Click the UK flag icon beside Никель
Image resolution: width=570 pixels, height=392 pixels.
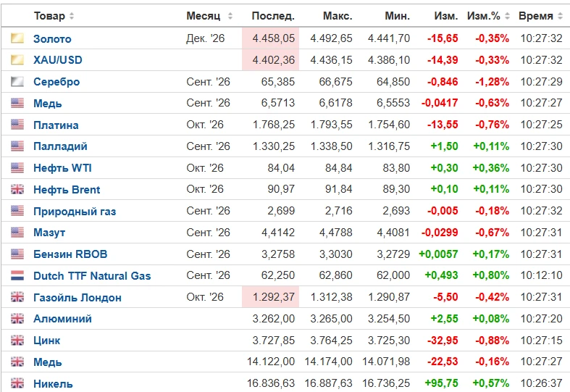tap(17, 383)
